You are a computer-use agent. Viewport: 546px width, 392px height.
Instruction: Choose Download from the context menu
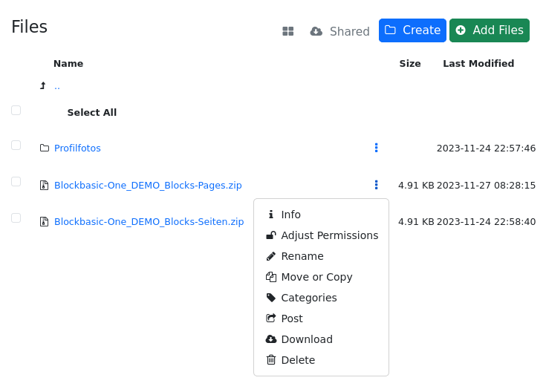coord(306,339)
